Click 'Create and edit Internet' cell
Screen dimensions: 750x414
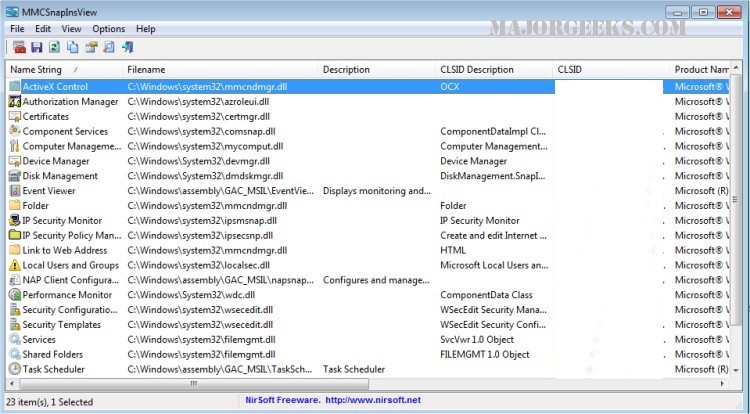[x=493, y=235]
